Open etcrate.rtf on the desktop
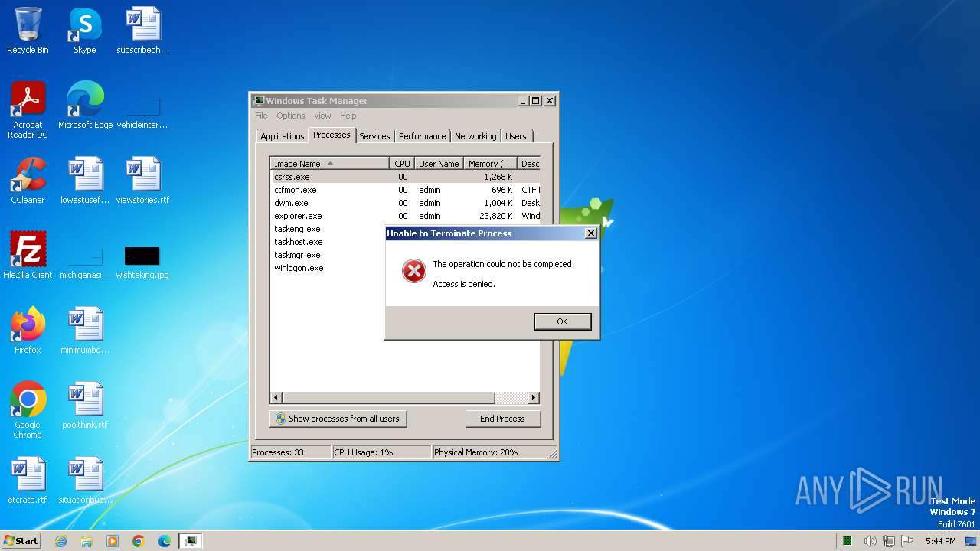The image size is (980, 551). (28, 481)
